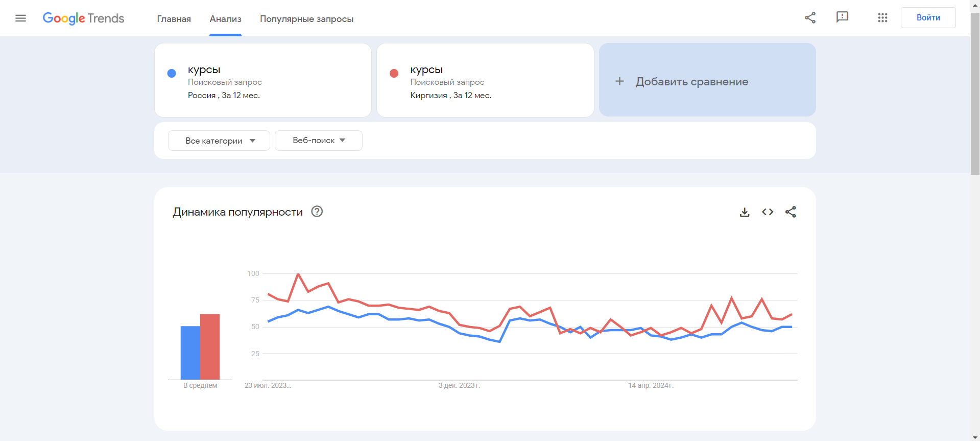This screenshot has height=441, width=980.
Task: Expand the Веб-поиск dropdown
Action: click(319, 141)
